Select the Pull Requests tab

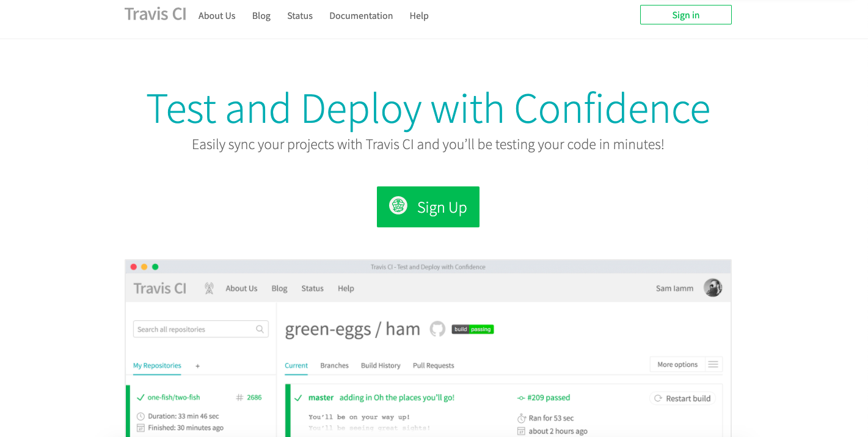pos(433,365)
